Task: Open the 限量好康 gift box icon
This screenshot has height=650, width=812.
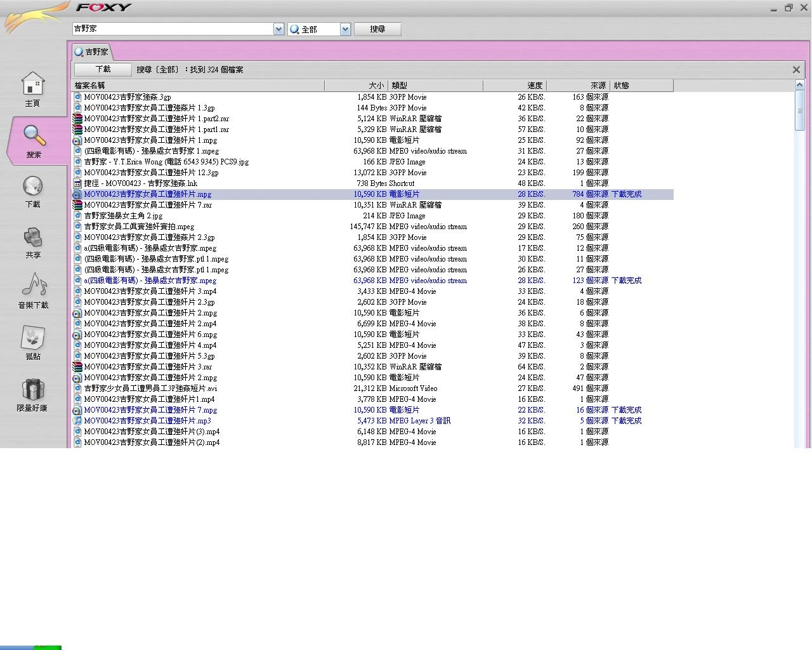Action: click(x=33, y=390)
